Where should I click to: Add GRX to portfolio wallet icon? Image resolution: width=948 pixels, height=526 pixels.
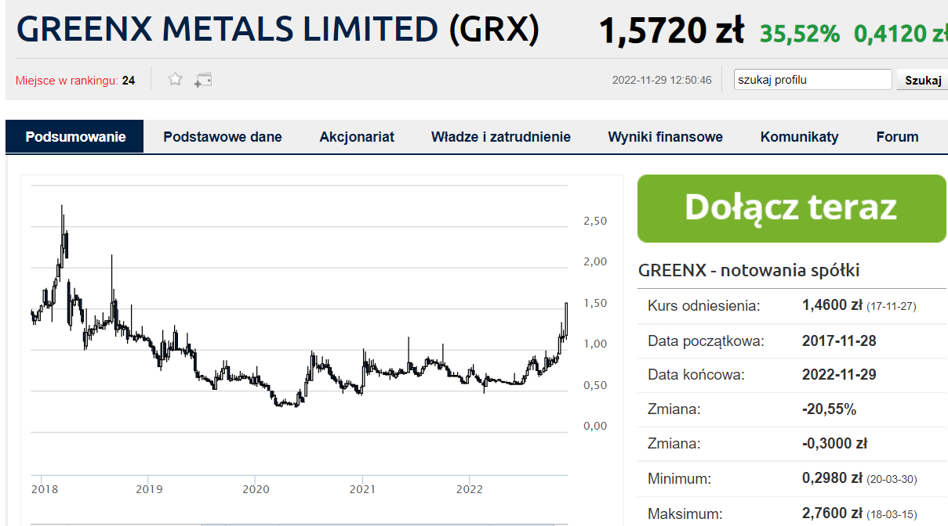coord(203,79)
